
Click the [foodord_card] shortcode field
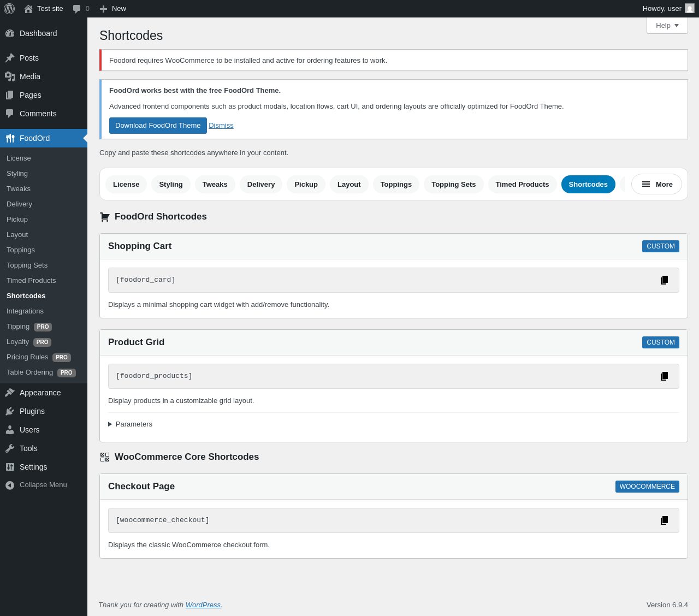pos(393,280)
